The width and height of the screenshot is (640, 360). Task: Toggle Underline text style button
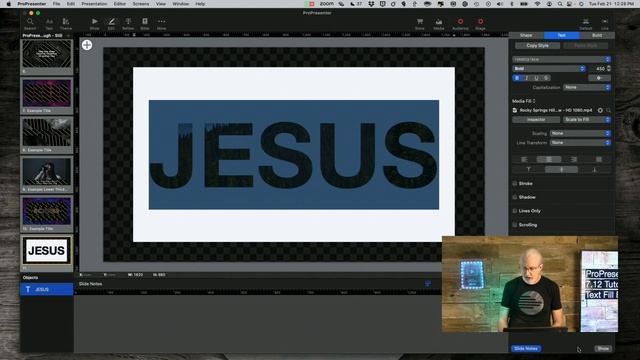(536, 78)
